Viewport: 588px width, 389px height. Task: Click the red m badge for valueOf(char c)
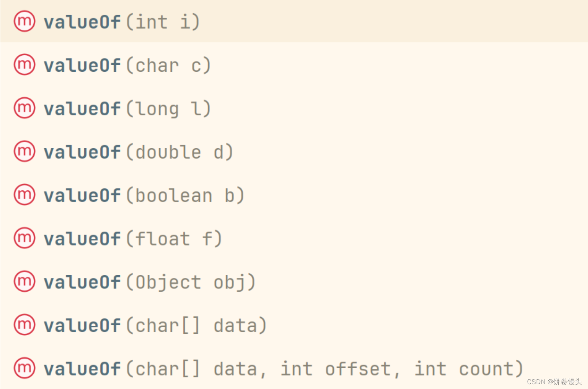tap(24, 65)
